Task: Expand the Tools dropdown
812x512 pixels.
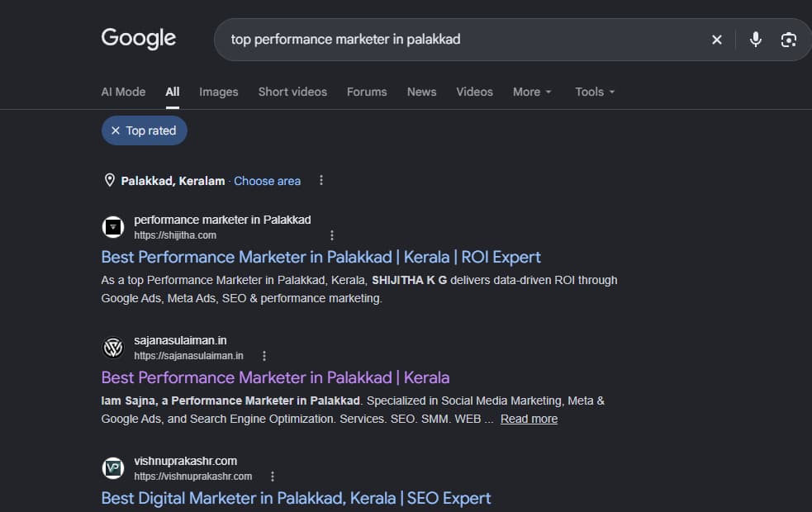Action: coord(595,92)
